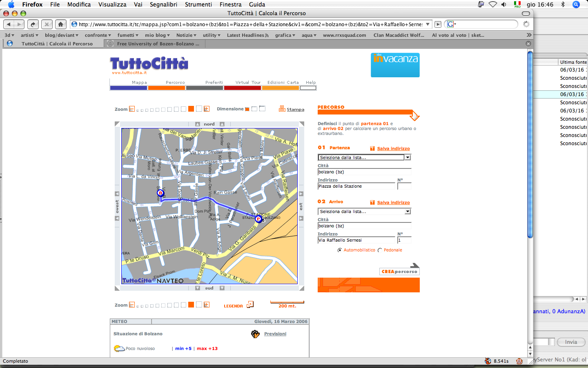The width and height of the screenshot is (588, 368).
Task: Select the top zoom level right of orange
Action: click(199, 109)
